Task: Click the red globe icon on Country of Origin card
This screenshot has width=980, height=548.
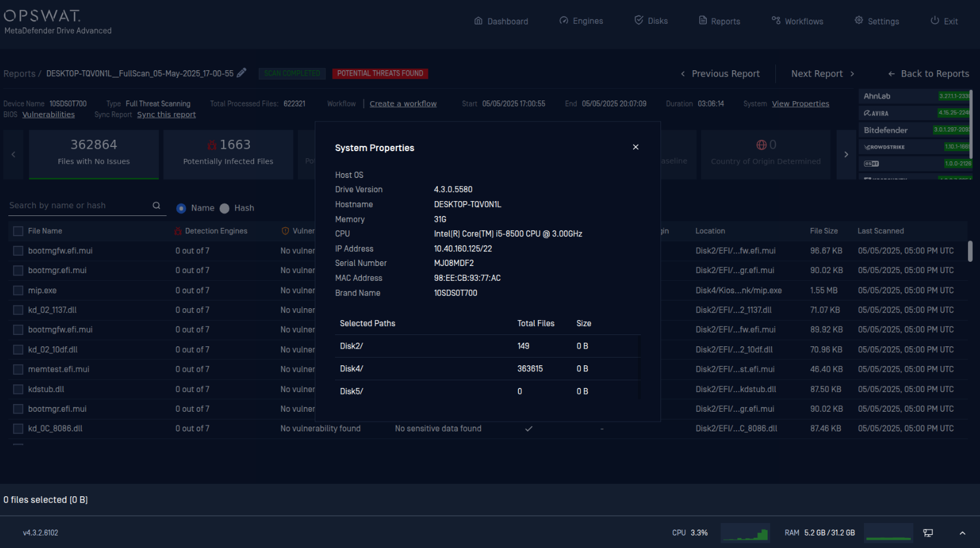Action: pyautogui.click(x=761, y=145)
